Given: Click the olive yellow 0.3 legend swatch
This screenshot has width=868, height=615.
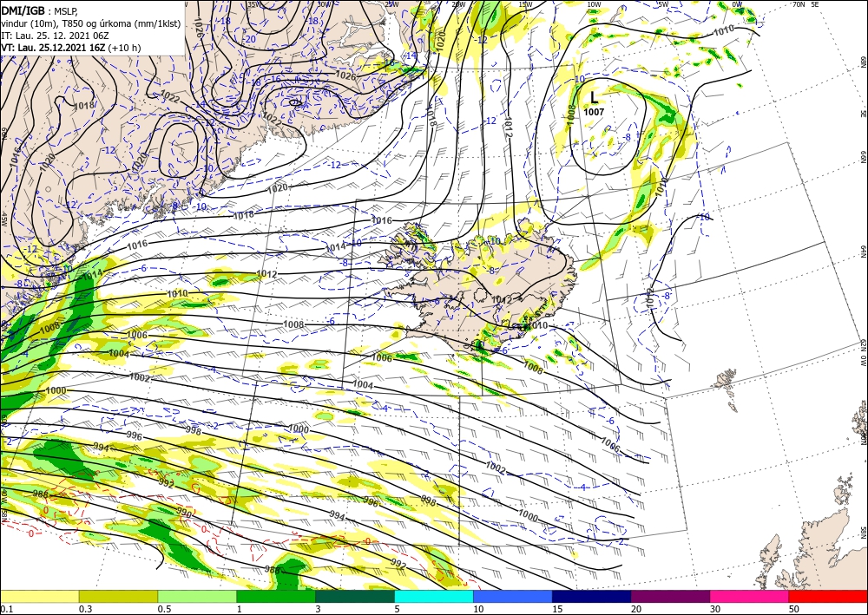Looking at the screenshot, I should click(x=118, y=596).
